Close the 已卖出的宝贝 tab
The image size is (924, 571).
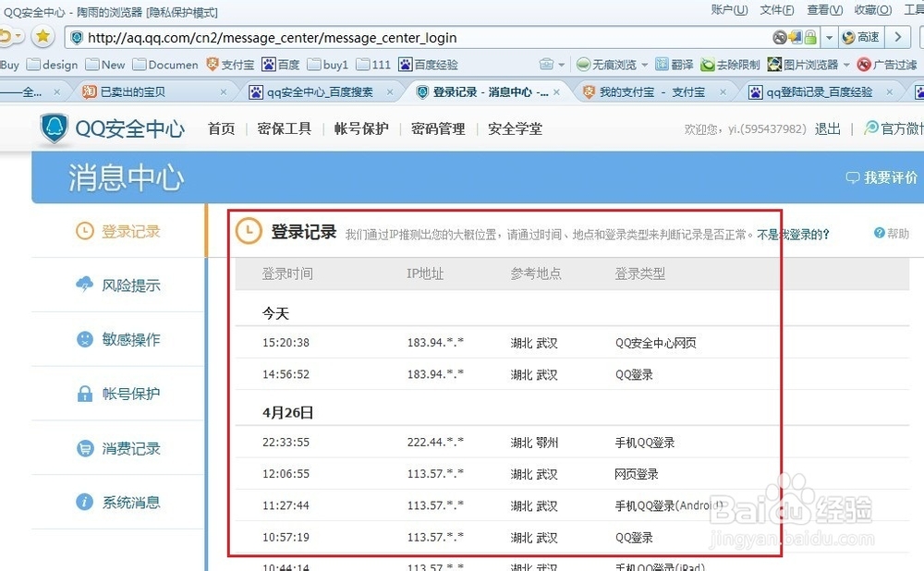[224, 92]
